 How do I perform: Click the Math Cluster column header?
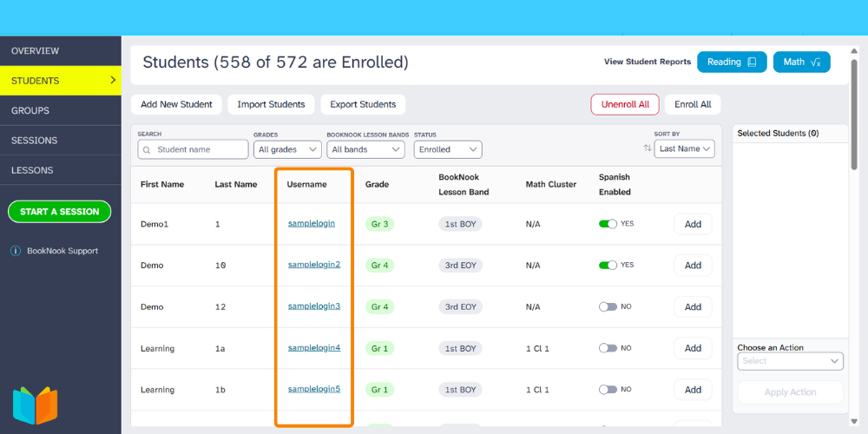551,184
